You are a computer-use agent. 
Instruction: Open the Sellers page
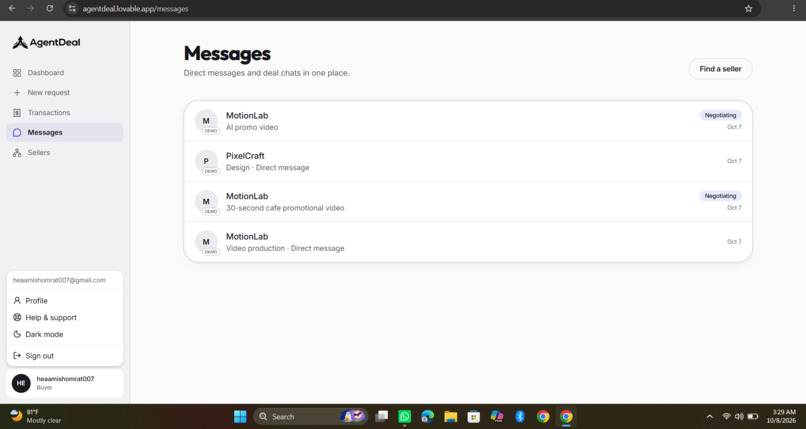click(x=65, y=153)
